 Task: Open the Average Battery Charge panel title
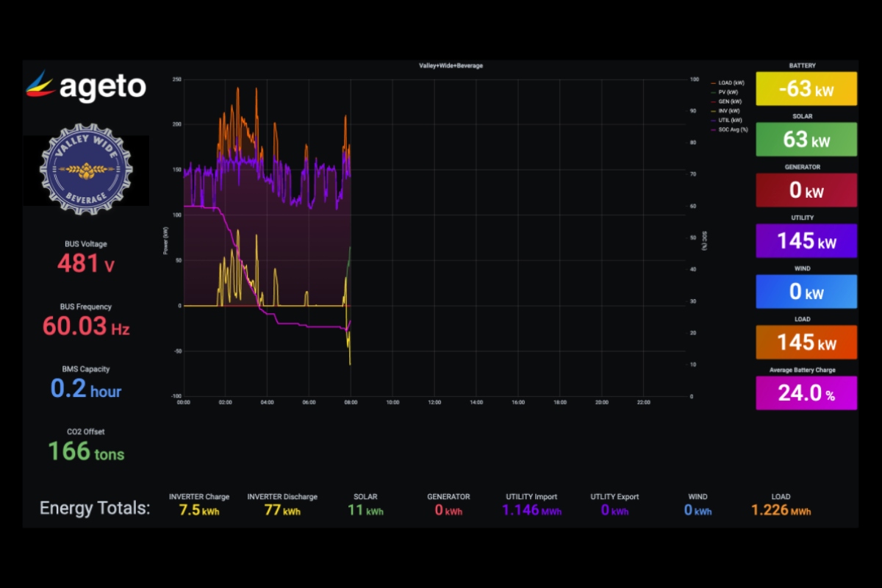(x=806, y=370)
